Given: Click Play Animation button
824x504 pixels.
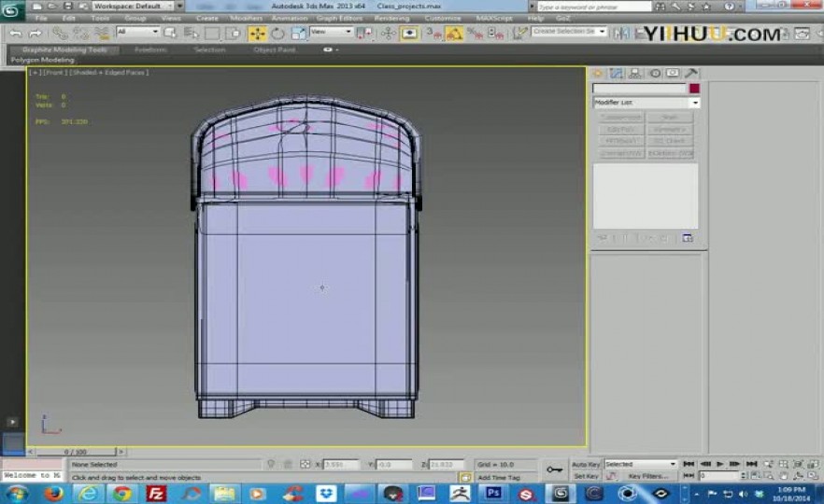Looking at the screenshot, I should tap(720, 464).
